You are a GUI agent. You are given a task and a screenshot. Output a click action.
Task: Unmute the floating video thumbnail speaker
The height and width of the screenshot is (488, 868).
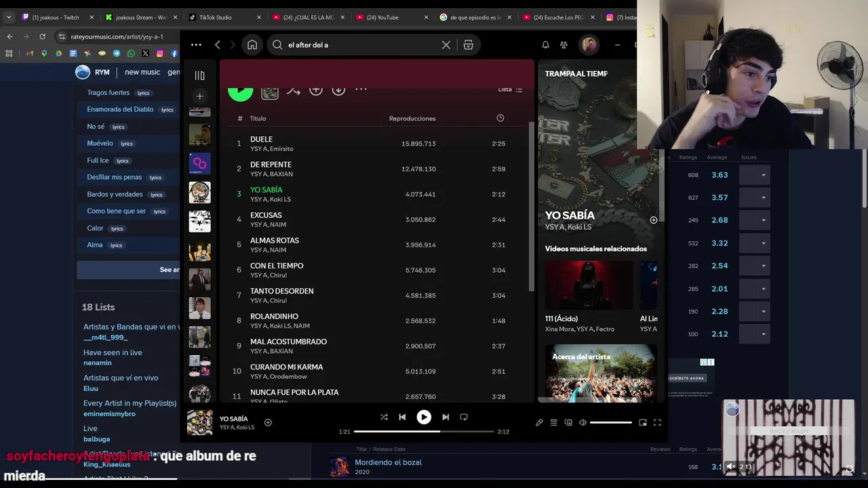[x=731, y=466]
